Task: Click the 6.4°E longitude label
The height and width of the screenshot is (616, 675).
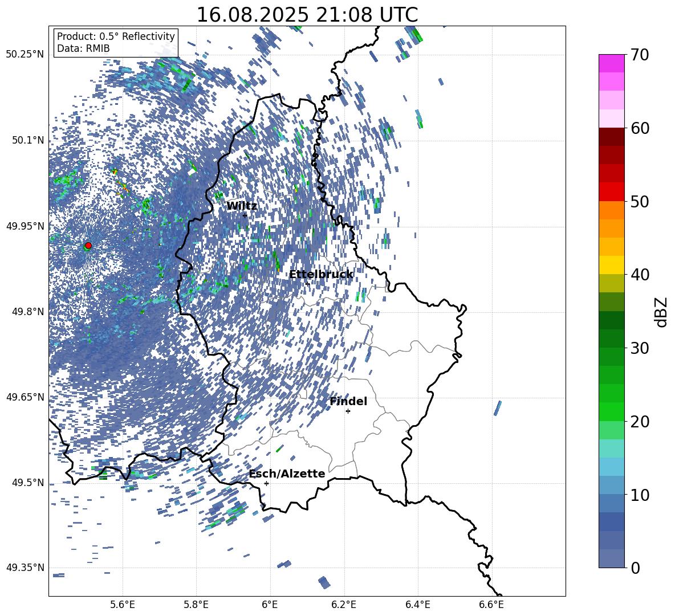Action: [x=418, y=605]
